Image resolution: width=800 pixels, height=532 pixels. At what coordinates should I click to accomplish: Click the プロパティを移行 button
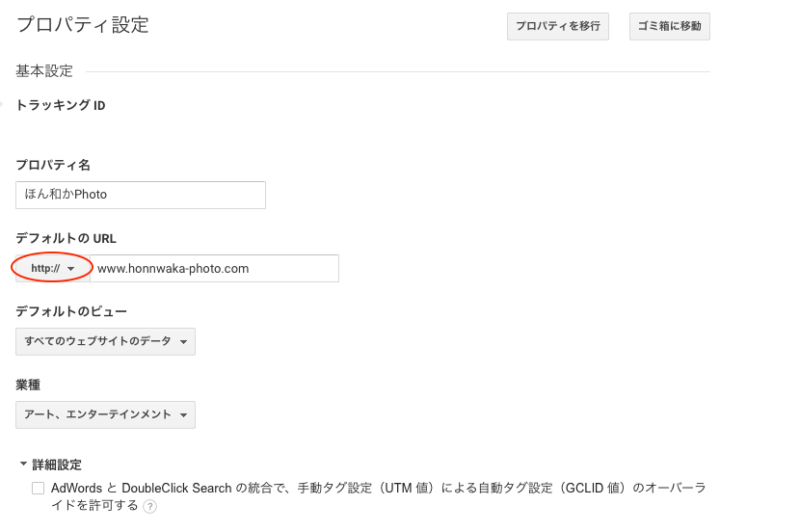[558, 26]
